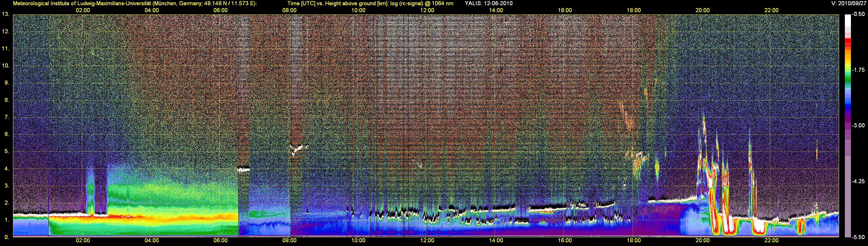Click the '9.' height axis label
The width and height of the screenshot is (868, 246).
(7, 83)
